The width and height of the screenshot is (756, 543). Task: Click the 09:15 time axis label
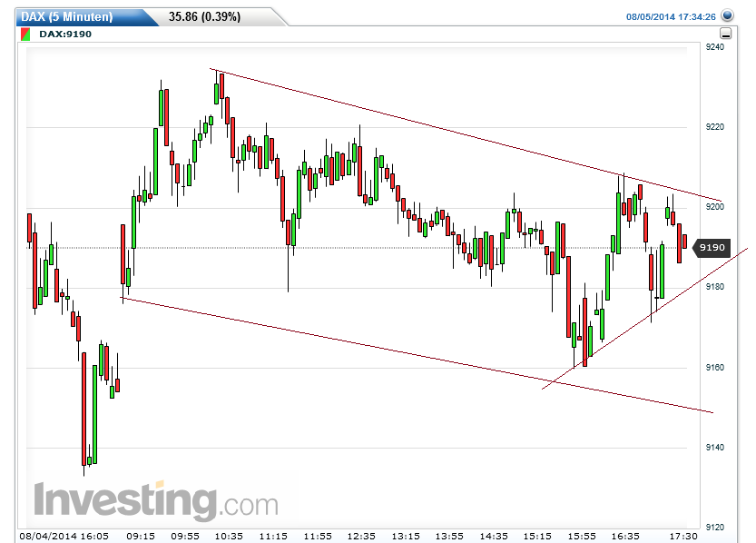point(141,537)
